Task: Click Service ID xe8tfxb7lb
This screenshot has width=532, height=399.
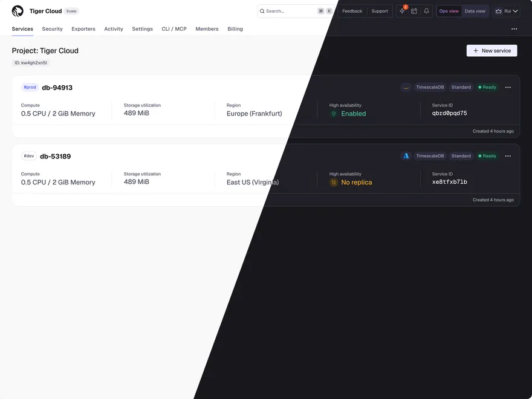Action: point(449,182)
